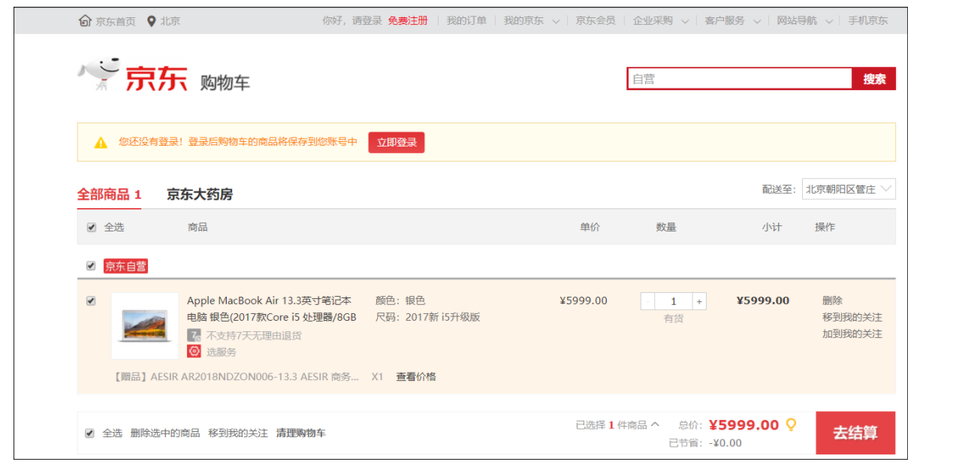The image size is (980, 471).
Task: Increase quantity with the plus button
Action: point(699,301)
